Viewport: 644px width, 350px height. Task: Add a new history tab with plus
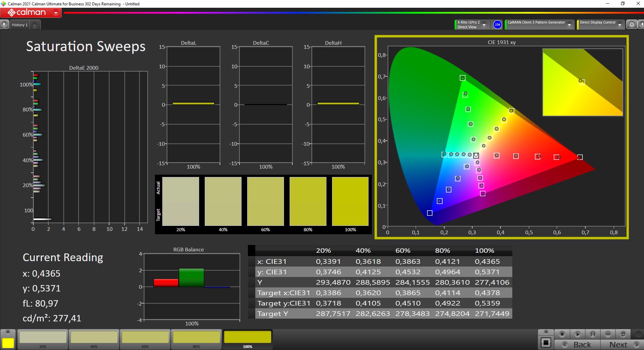click(x=35, y=25)
